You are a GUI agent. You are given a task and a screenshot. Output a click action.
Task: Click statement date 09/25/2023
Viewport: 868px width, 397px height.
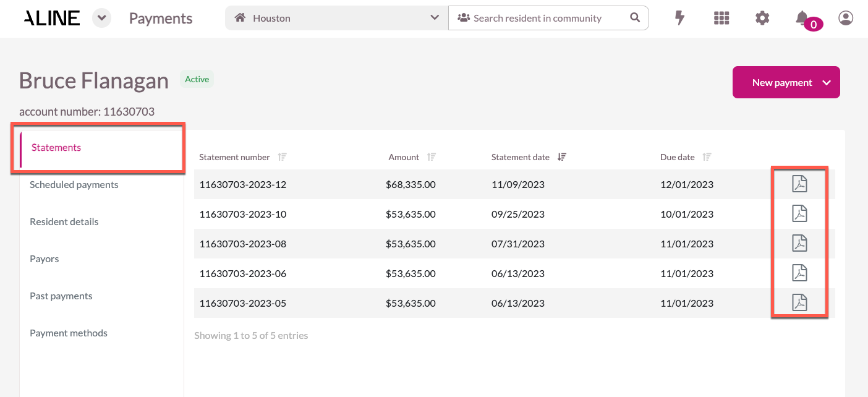tap(518, 214)
